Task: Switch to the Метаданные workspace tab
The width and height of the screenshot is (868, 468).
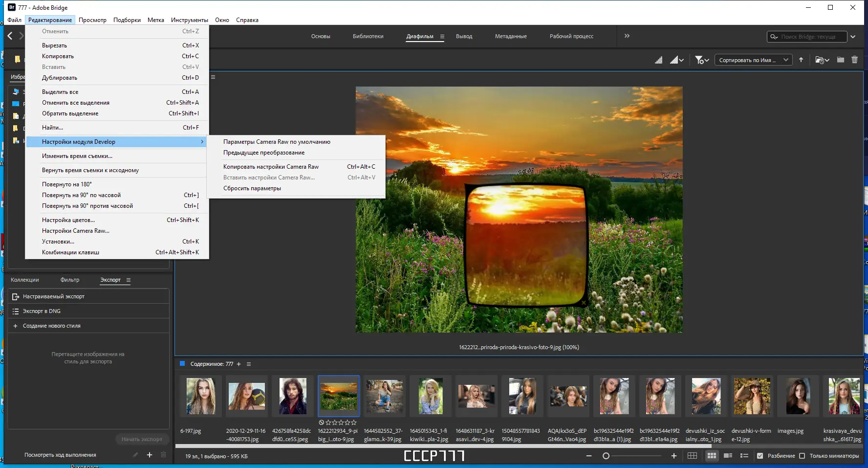Action: 510,36
